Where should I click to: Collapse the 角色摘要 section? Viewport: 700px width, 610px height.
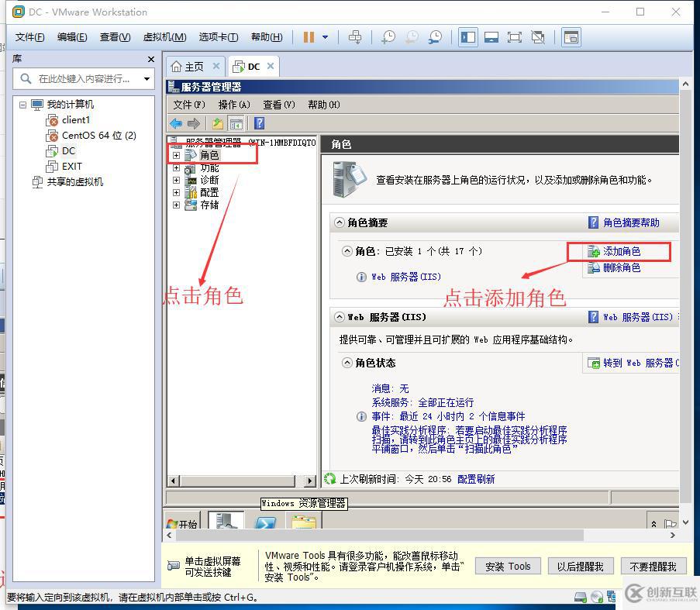pos(340,222)
